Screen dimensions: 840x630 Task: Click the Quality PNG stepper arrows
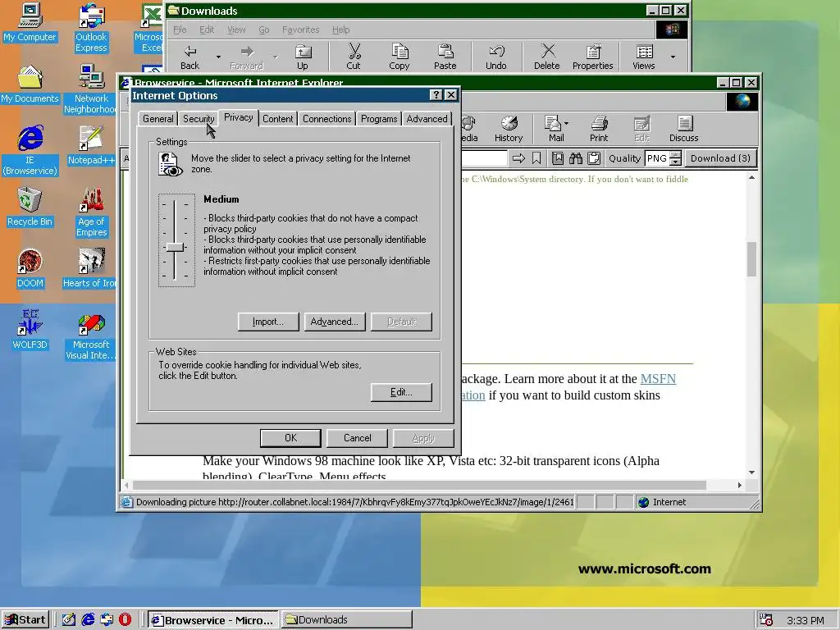[x=676, y=158]
